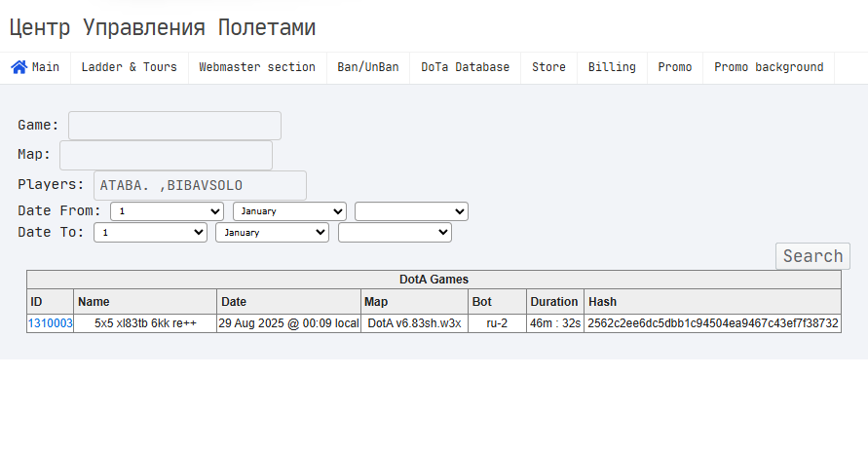This screenshot has width=868, height=451.
Task: Click the Date column header
Action: (x=289, y=302)
